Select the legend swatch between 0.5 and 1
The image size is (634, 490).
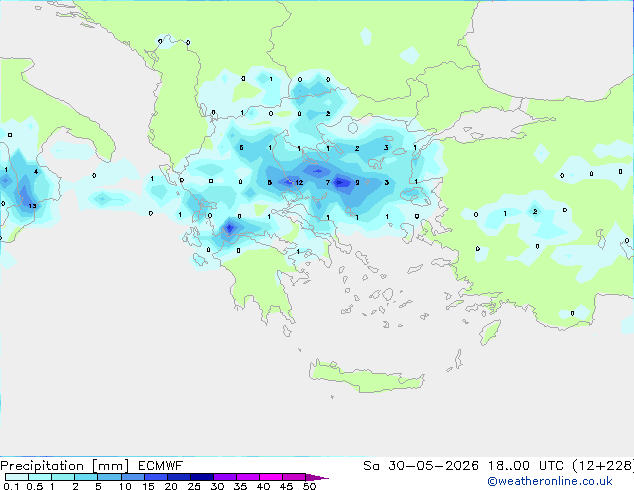pyautogui.click(x=40, y=477)
